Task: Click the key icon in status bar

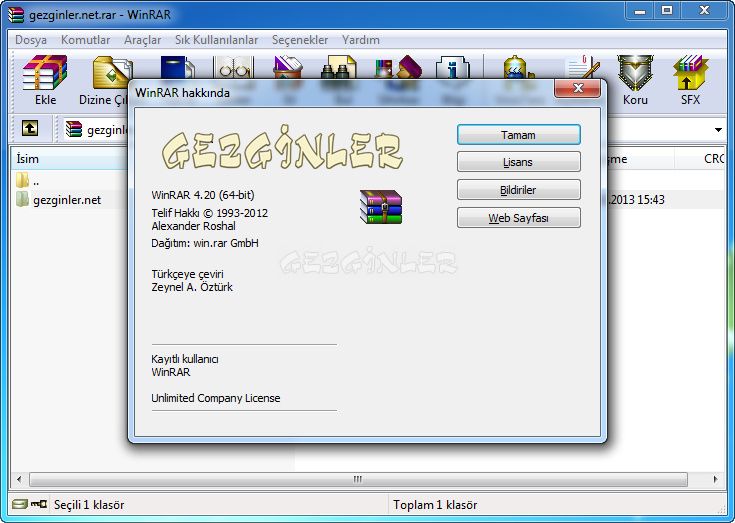Action: [39, 504]
